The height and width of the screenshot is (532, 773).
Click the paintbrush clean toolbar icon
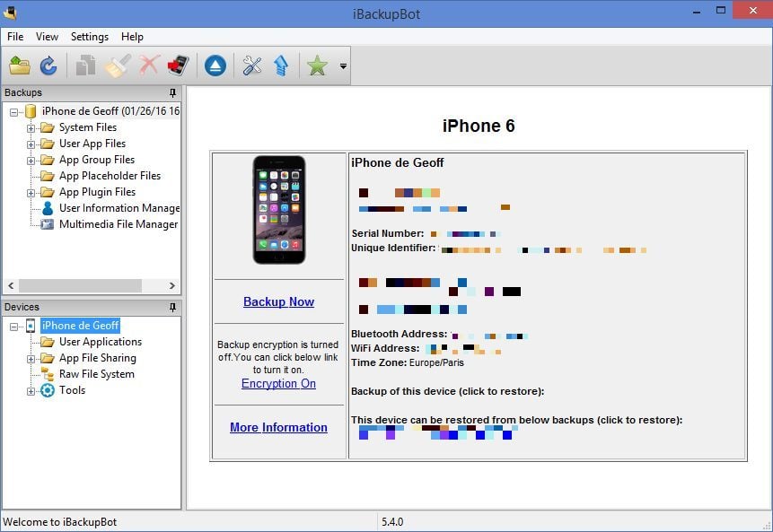(x=118, y=65)
